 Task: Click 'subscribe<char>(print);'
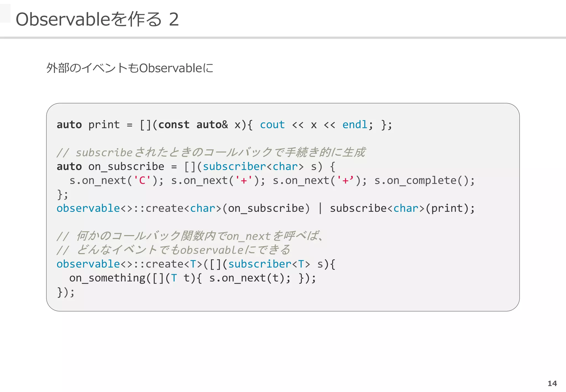[402, 208]
